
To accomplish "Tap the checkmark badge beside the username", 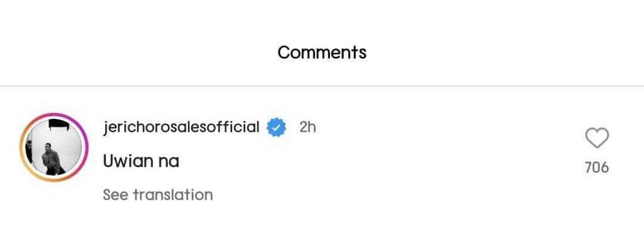I will 276,127.
